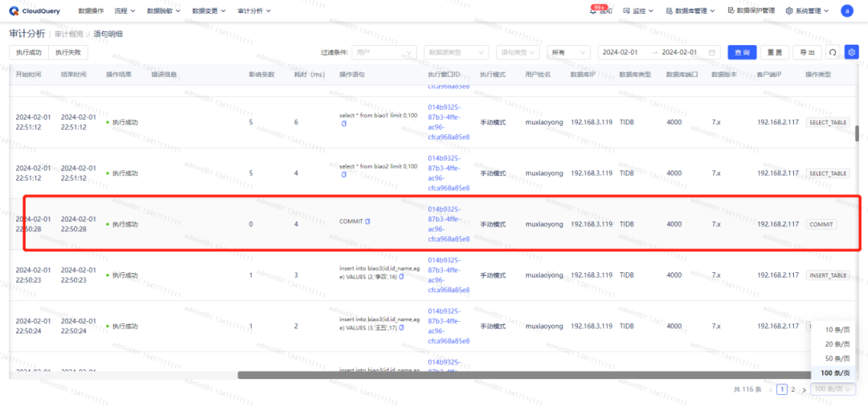
Task: Click the 执行成功 status in COMMIT row
Action: click(122, 224)
